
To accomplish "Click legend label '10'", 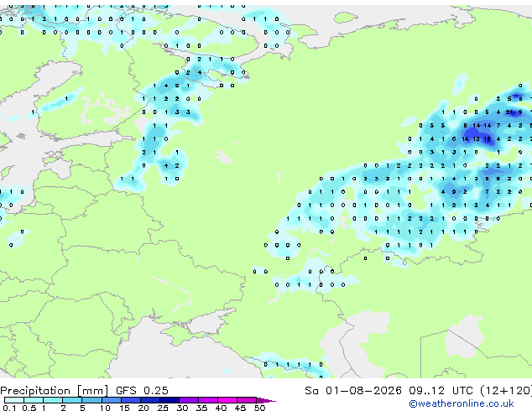I will 105,408.
